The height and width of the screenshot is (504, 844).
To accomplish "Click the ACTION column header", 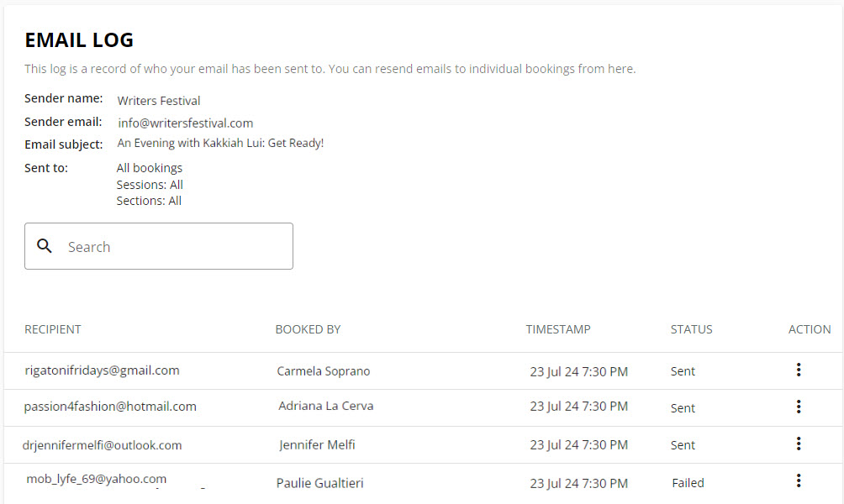I will coord(810,329).
